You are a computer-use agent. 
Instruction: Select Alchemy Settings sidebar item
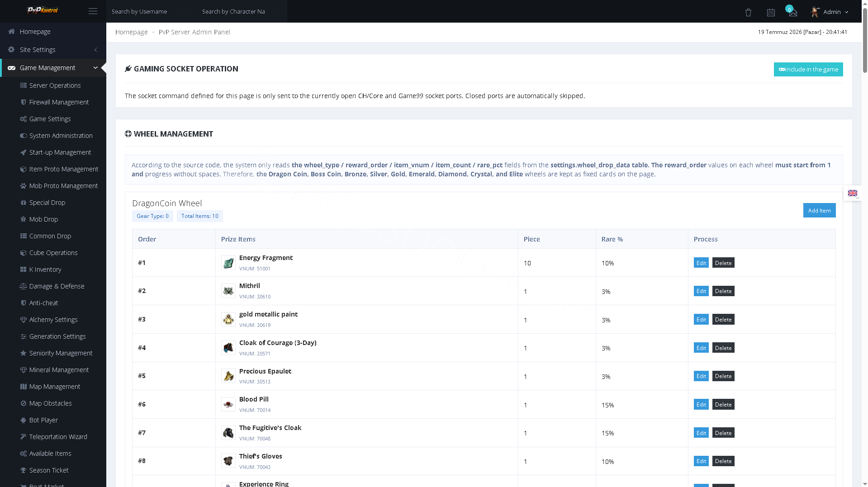pyautogui.click(x=53, y=320)
